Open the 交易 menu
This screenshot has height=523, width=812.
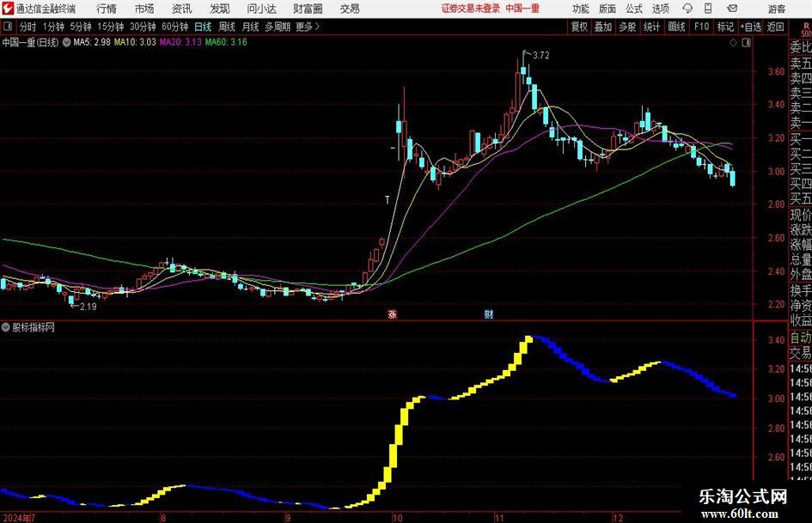pyautogui.click(x=350, y=9)
